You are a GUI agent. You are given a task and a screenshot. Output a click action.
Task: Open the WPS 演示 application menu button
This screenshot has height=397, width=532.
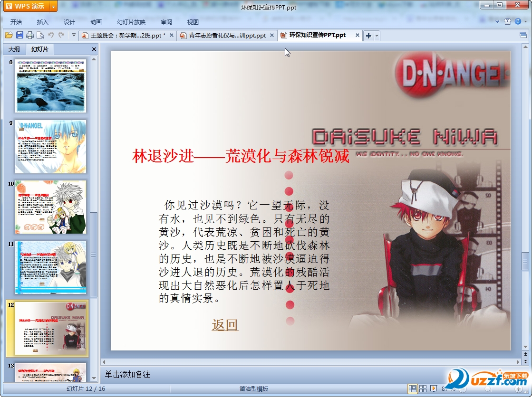click(x=26, y=6)
